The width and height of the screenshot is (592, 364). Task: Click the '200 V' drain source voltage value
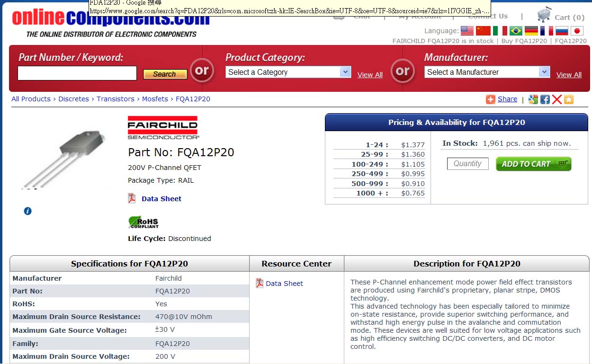(x=165, y=356)
